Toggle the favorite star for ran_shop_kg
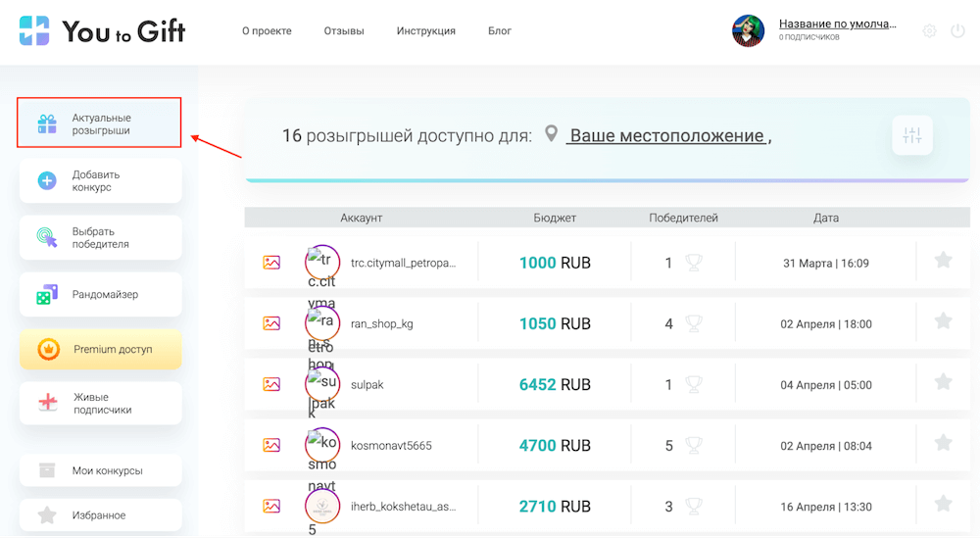The image size is (980, 538). [x=943, y=321]
